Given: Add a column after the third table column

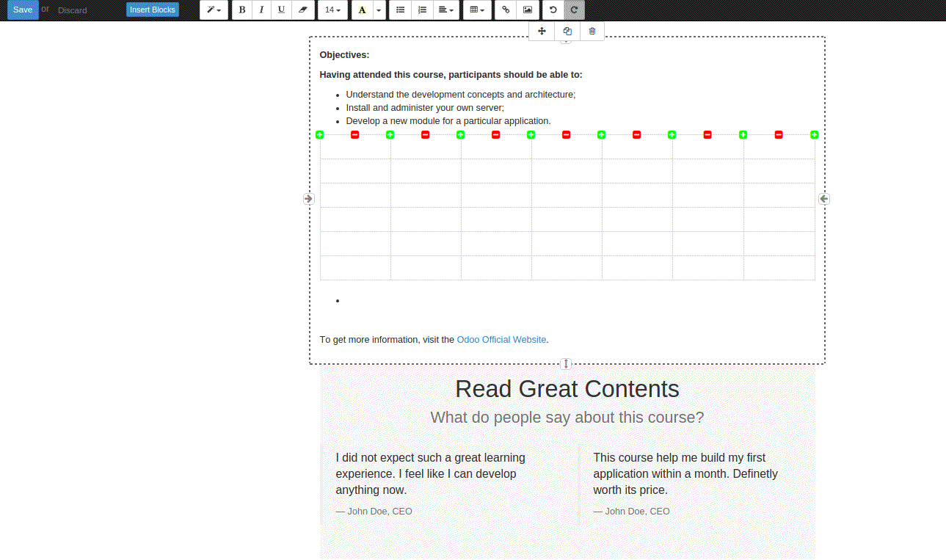Looking at the screenshot, I should (x=531, y=134).
